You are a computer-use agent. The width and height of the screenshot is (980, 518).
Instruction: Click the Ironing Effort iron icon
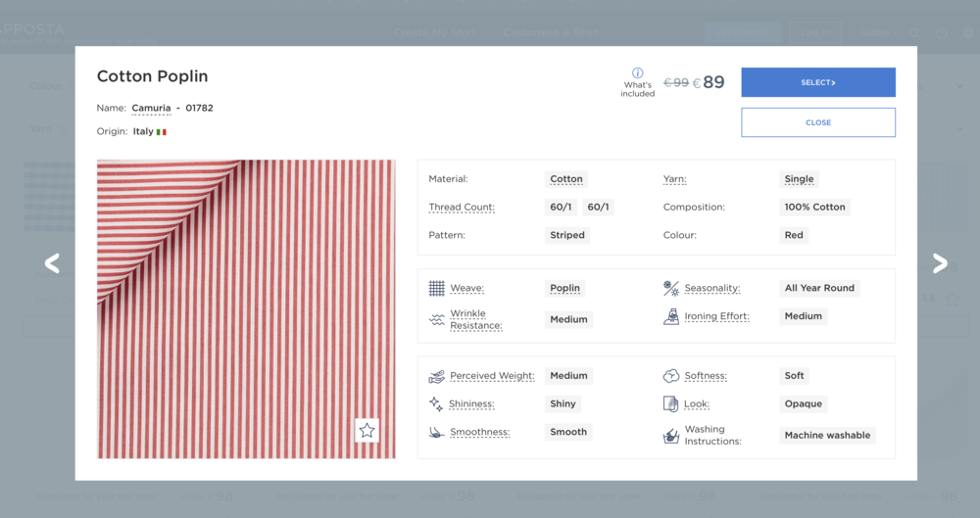(x=671, y=316)
